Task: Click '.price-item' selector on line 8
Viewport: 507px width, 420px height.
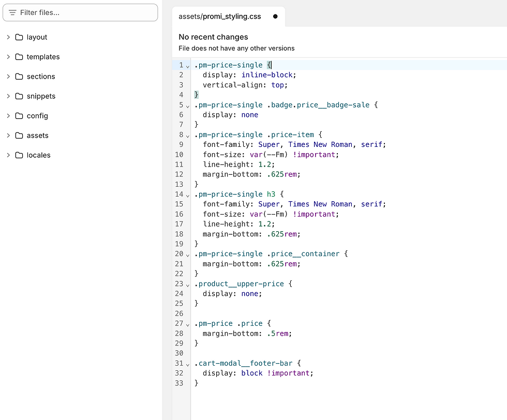Action: [x=291, y=134]
